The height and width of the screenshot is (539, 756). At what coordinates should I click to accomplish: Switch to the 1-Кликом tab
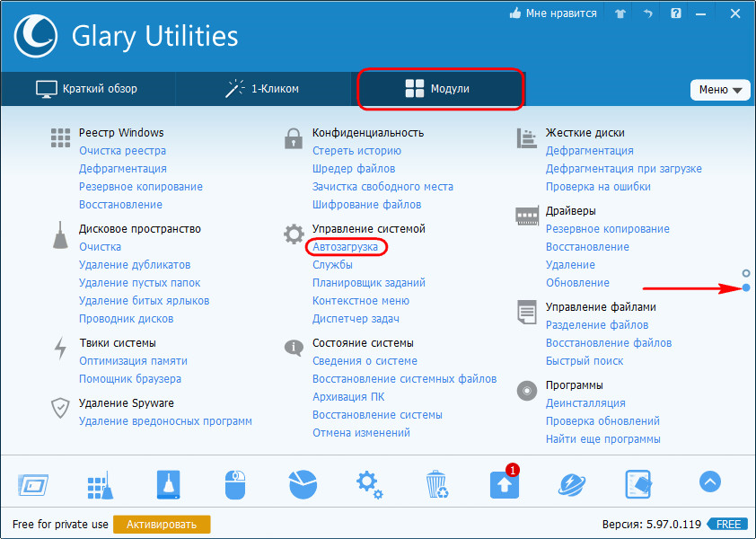[263, 89]
